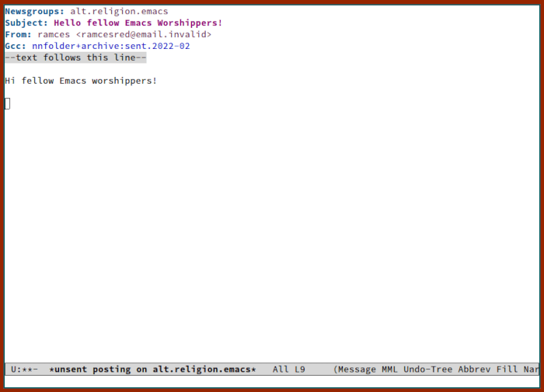Click the 'Abbrev' minor mode indicator
The width and height of the screenshot is (544, 392).
tap(474, 369)
